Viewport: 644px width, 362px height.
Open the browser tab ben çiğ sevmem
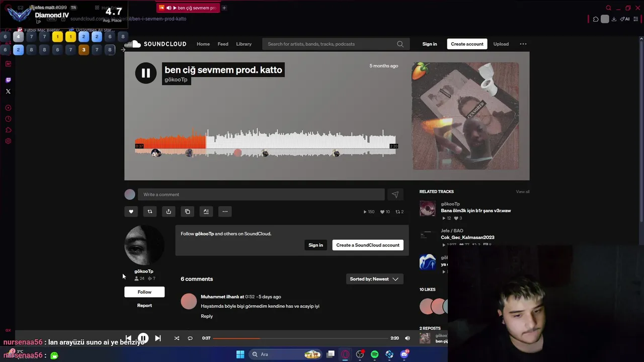[188, 8]
